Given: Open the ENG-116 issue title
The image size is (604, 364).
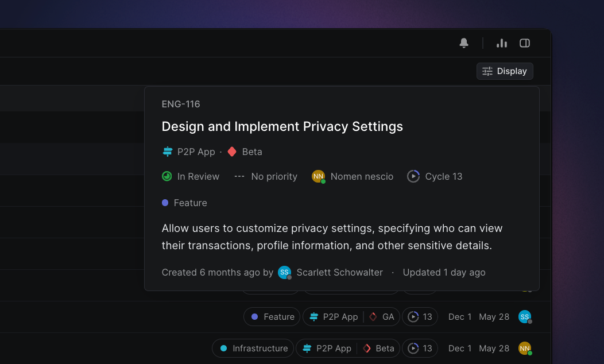Looking at the screenshot, I should [282, 126].
